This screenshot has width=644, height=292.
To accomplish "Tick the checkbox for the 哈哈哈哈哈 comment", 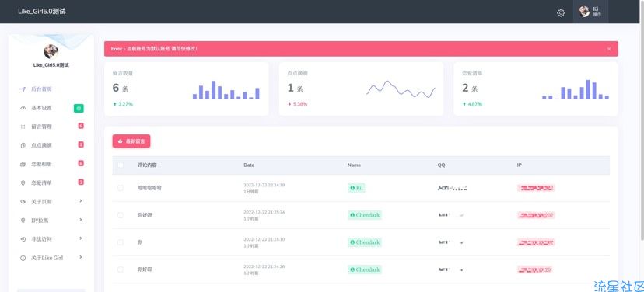I will pyautogui.click(x=121, y=188).
